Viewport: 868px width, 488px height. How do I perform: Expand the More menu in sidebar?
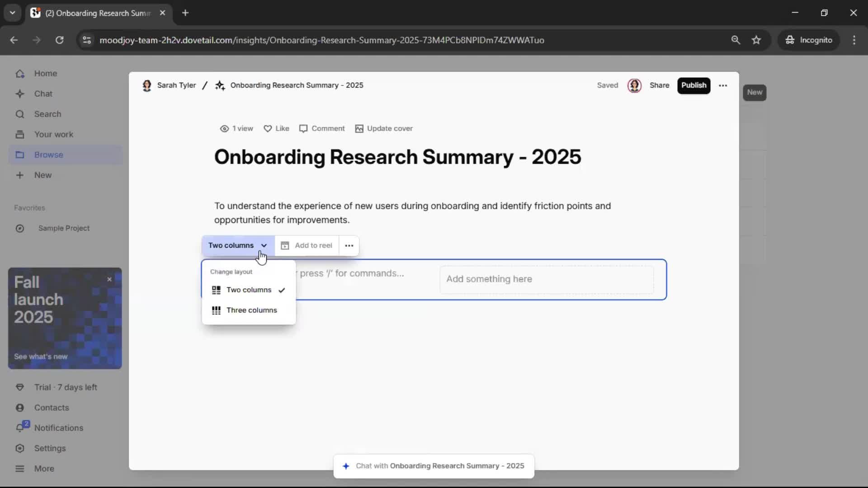pyautogui.click(x=44, y=469)
